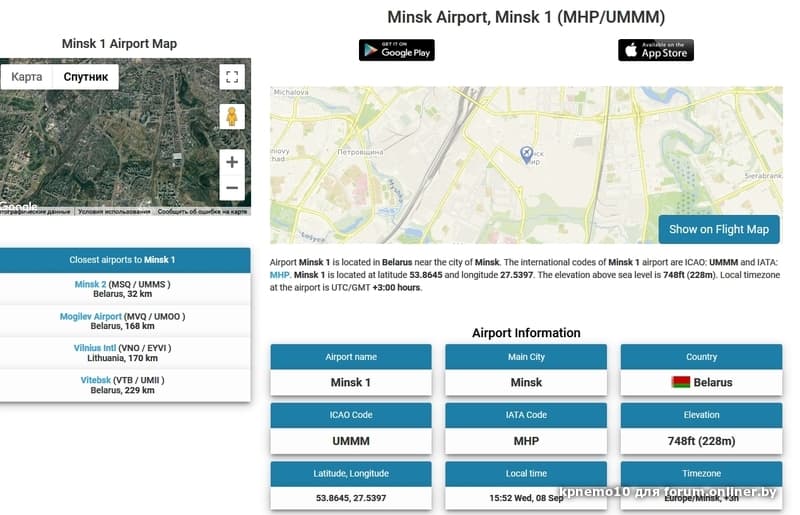Image resolution: width=800 pixels, height=515 pixels.
Task: Click the 'Airport Information' heading
Action: pos(526,333)
